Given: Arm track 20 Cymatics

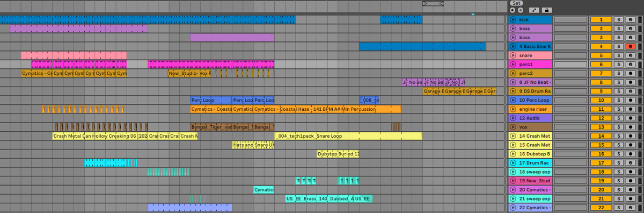Looking at the screenshot, I should point(630,190).
